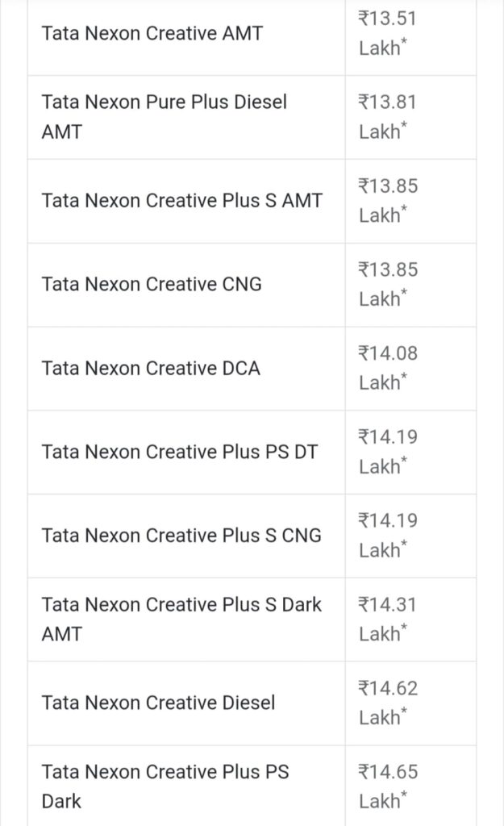Screen dimensions: 504x826
Task: Select Creative Plus S Dark AMT variant
Action: click(181, 619)
